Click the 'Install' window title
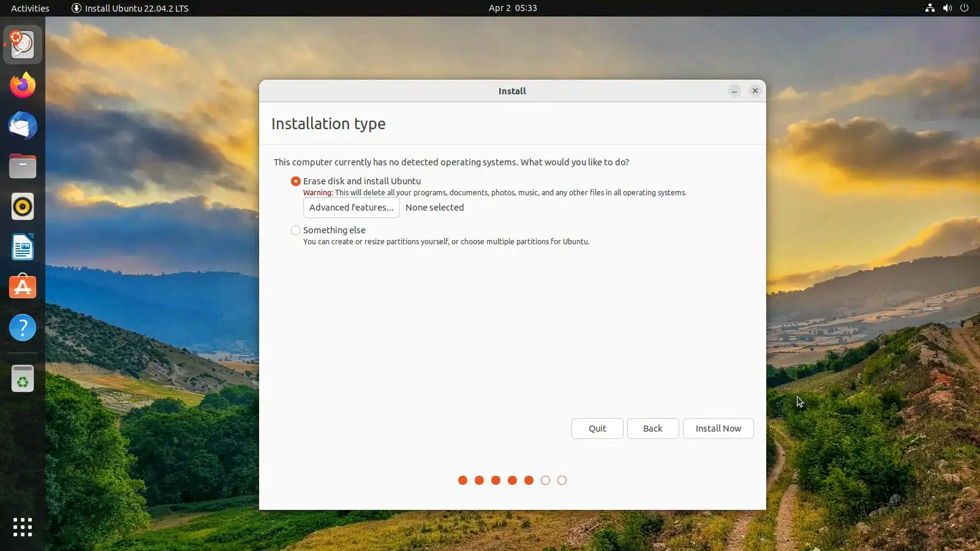The image size is (980, 551). pyautogui.click(x=512, y=91)
